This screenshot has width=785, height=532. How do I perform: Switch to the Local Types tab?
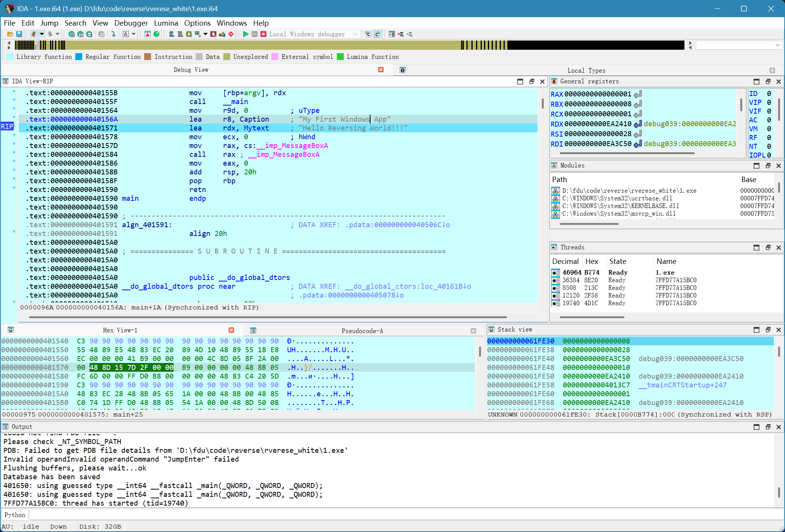tap(586, 70)
